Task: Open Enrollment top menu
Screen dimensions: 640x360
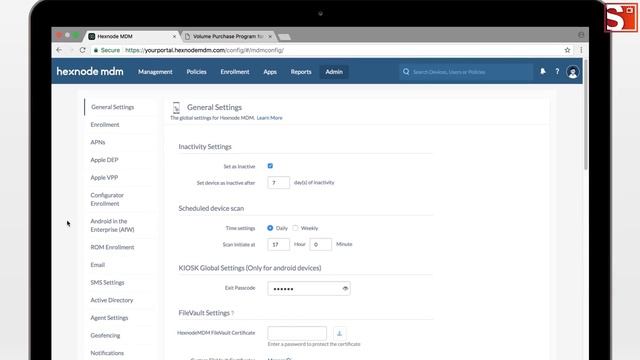Action: click(x=235, y=72)
